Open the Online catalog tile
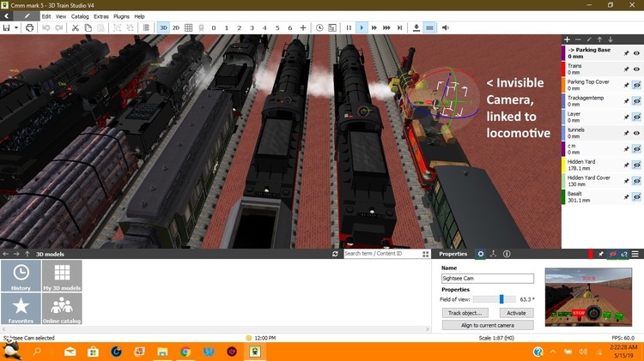 [x=62, y=309]
